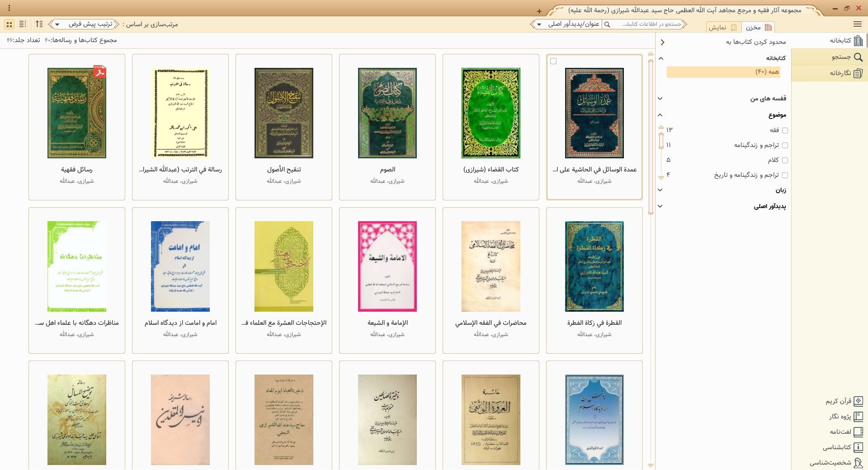
Task: Nudge book grid down via bottom arrow
Action: pos(651,465)
